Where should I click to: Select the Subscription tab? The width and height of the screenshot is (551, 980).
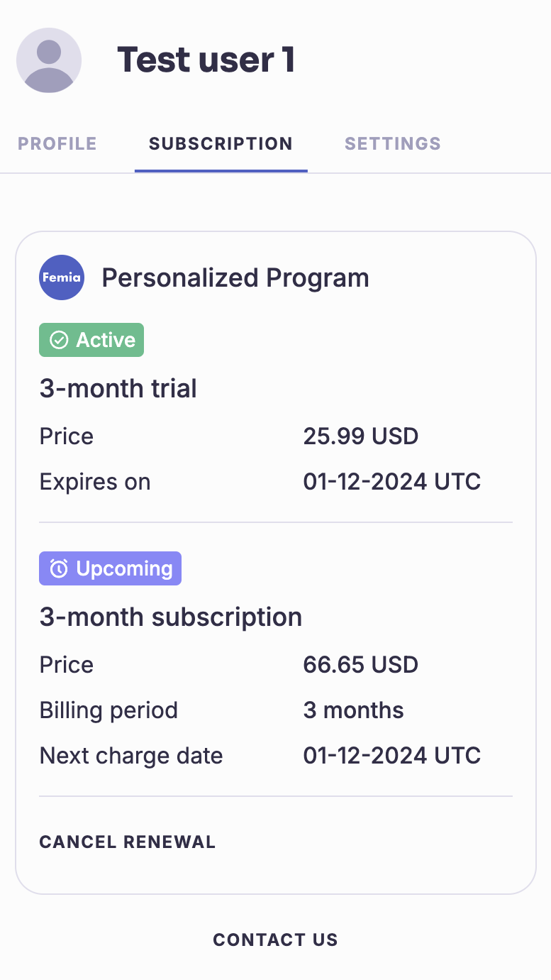coord(221,143)
